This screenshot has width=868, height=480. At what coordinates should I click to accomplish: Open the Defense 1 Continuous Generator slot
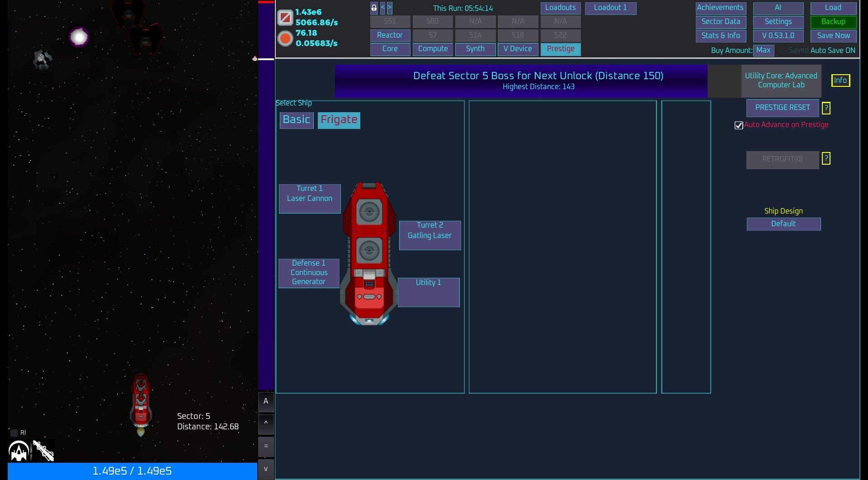pos(309,273)
